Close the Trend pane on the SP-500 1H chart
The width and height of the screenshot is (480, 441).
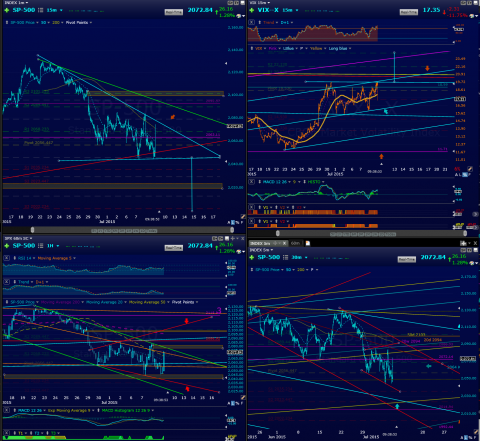7,282
